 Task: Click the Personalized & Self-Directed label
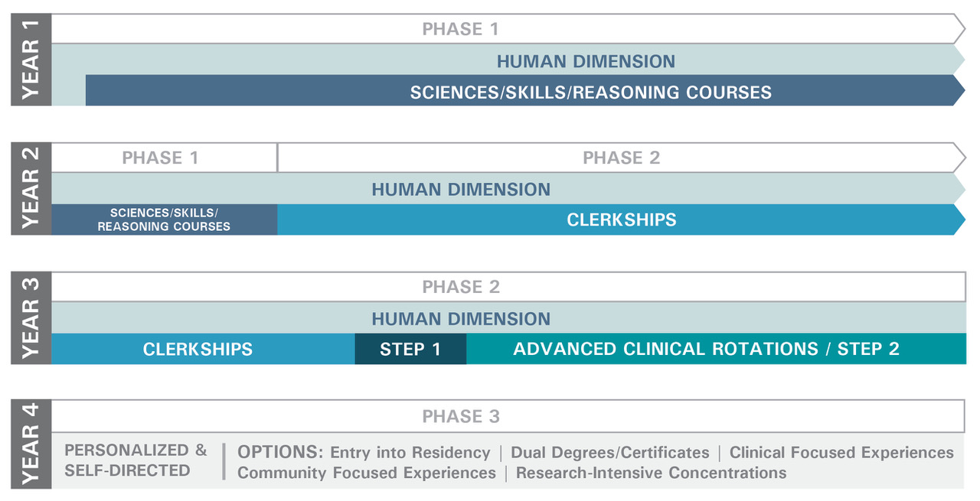click(136, 460)
